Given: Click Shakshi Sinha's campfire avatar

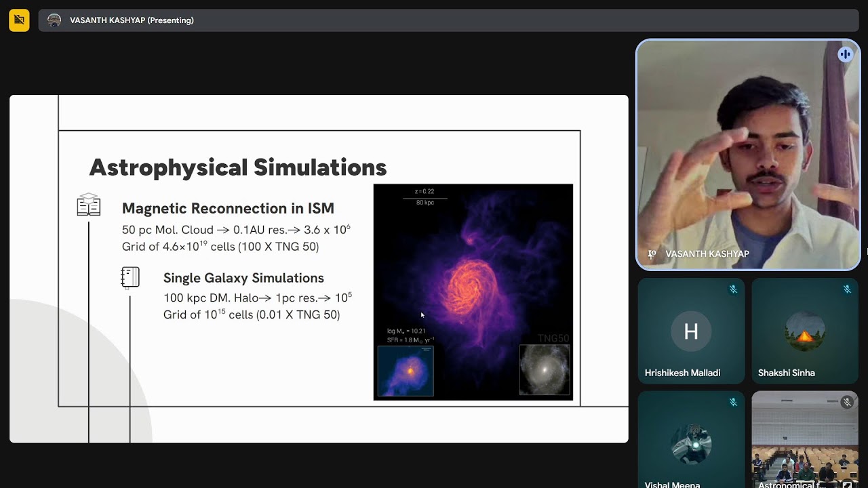Looking at the screenshot, I should coord(805,331).
